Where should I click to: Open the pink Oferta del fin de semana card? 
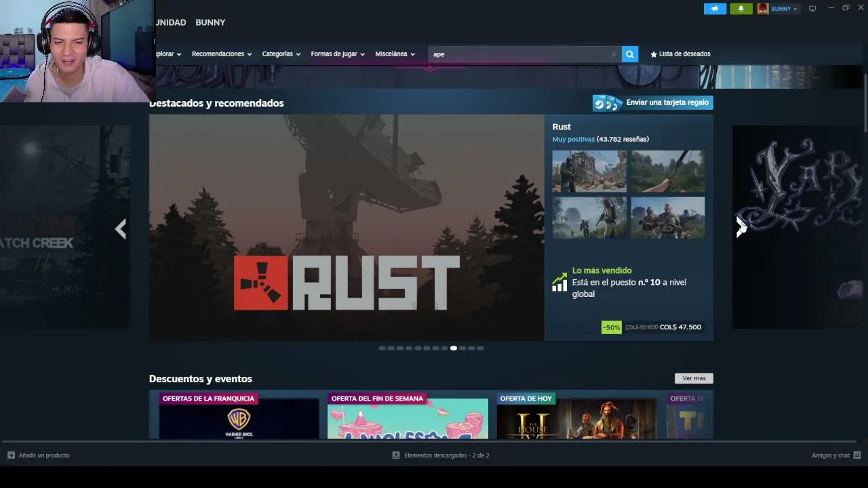pos(408,415)
